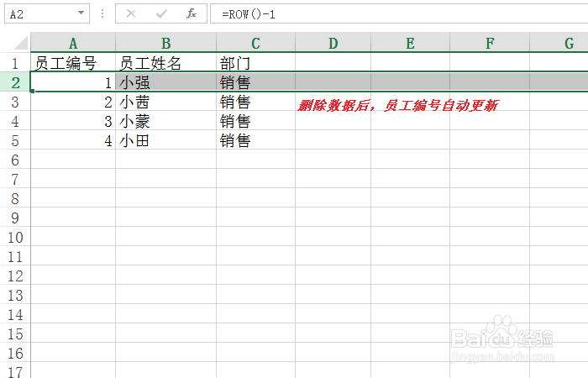Click the 销售 cell in 小强's row
This screenshot has height=378, width=588.
255,82
